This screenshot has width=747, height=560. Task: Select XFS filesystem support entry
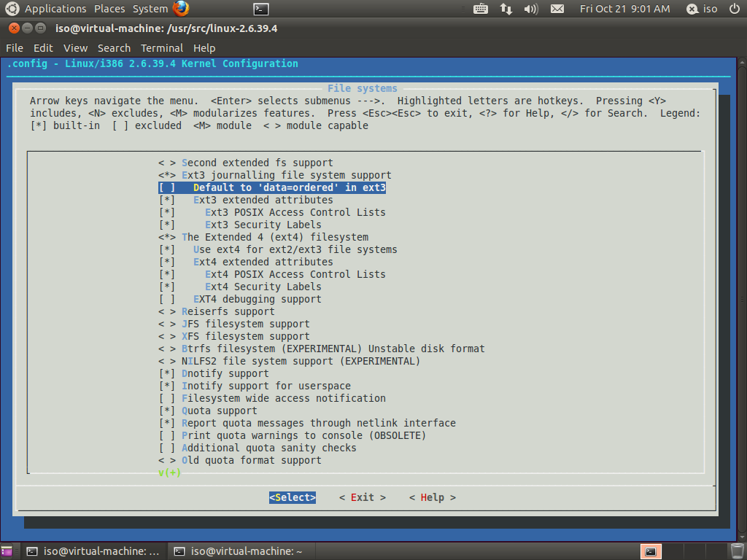click(234, 336)
